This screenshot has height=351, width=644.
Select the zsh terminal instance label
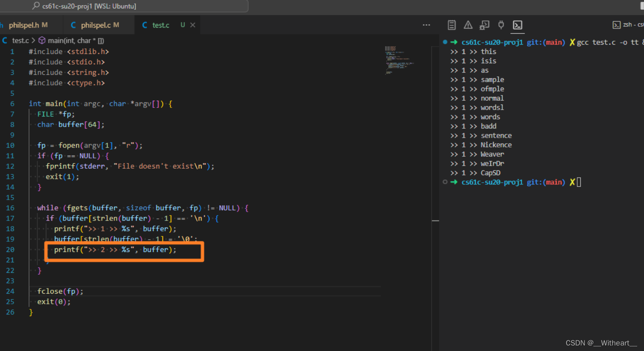coord(628,25)
